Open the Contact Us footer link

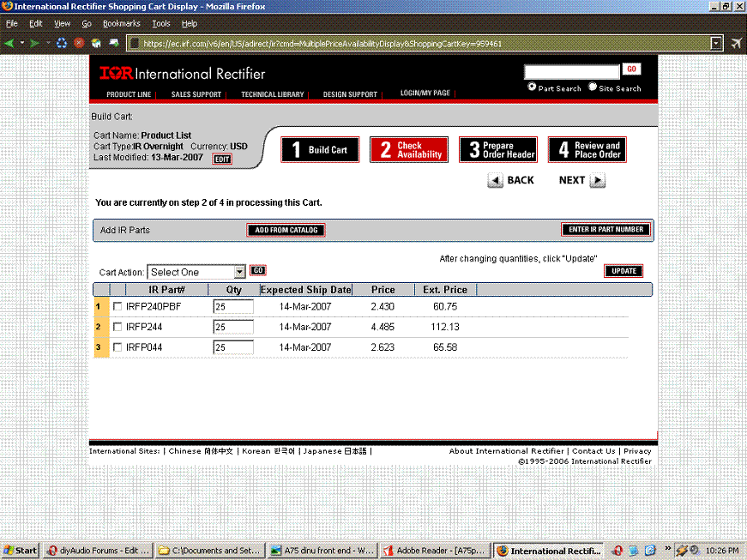click(x=593, y=451)
